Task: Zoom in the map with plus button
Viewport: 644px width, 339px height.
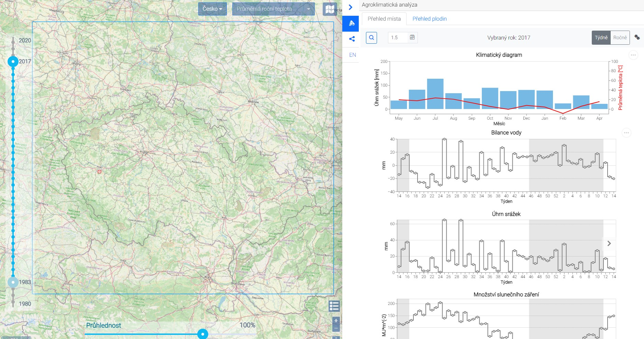Action: [336, 320]
